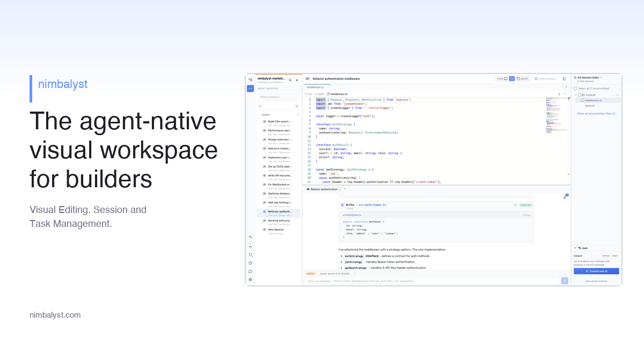Switch to the middleware.ts editor tab
Screen dimensions: 644x338
coord(315,87)
